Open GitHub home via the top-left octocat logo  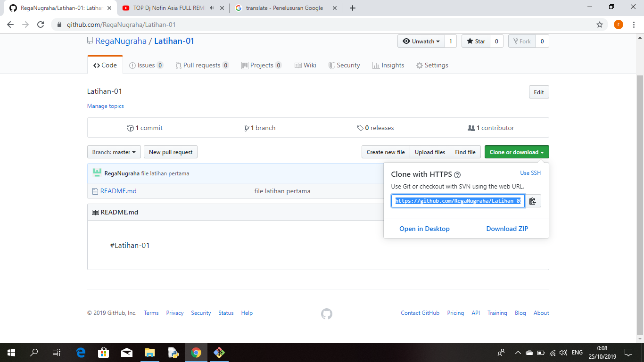[13, 8]
